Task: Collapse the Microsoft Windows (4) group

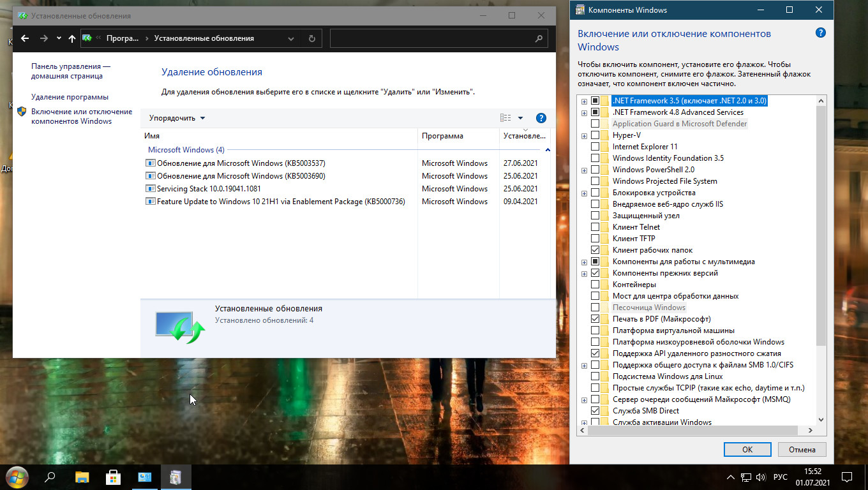Action: [548, 150]
